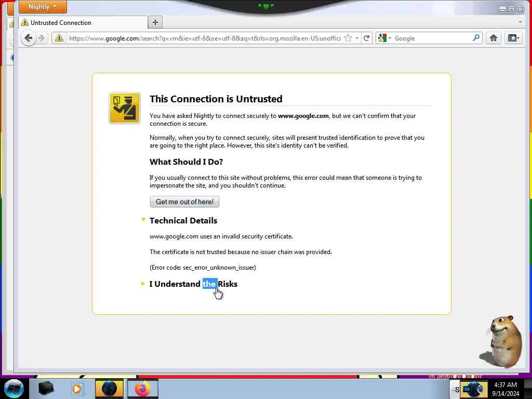Reload the current page
This screenshot has width=532, height=399.
pyautogui.click(x=366, y=38)
